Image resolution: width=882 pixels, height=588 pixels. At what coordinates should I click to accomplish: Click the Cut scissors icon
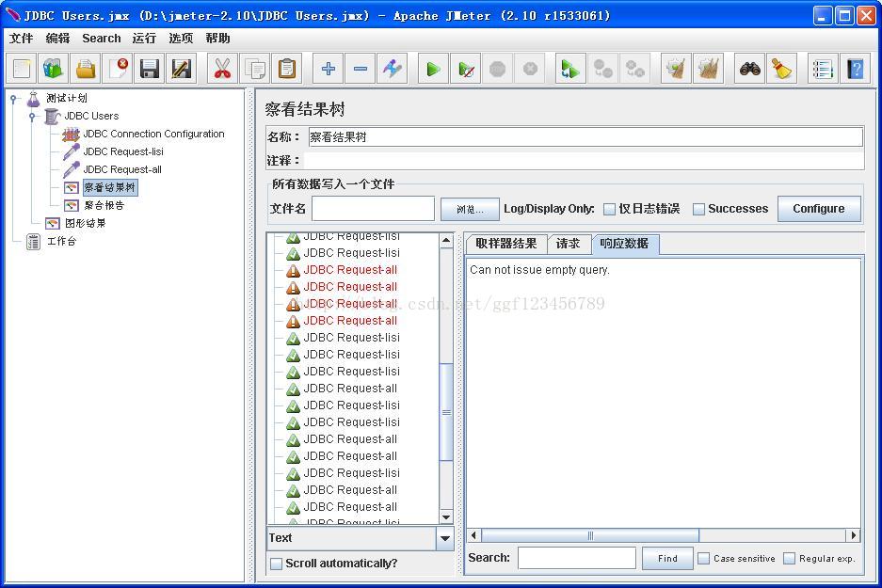point(222,69)
